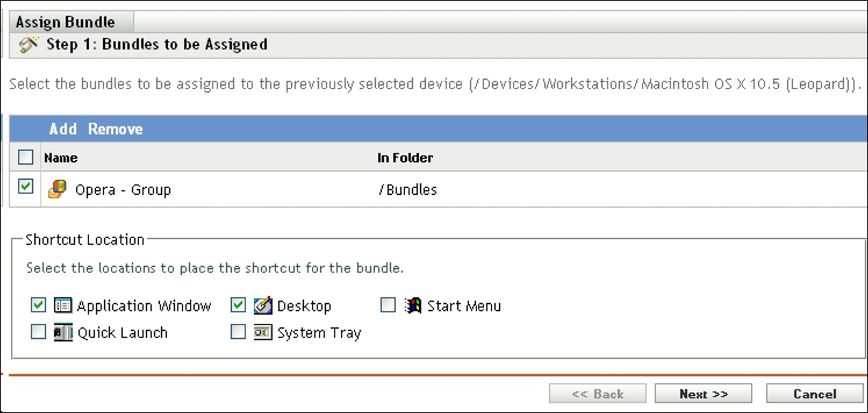Click the Desktop shortcut icon
Viewport: 868px width, 413px height.
click(x=263, y=306)
